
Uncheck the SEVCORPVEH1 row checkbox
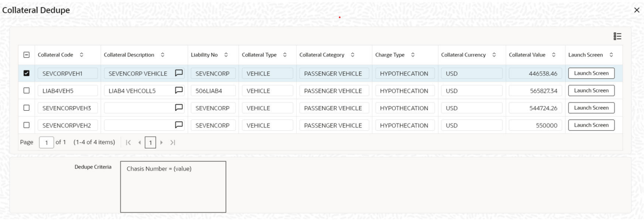(27, 73)
